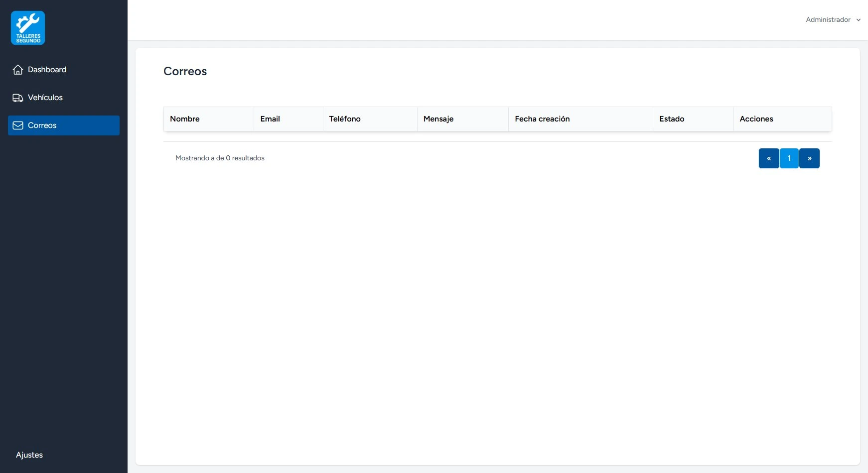Click the Vehículos truck icon

pos(18,98)
